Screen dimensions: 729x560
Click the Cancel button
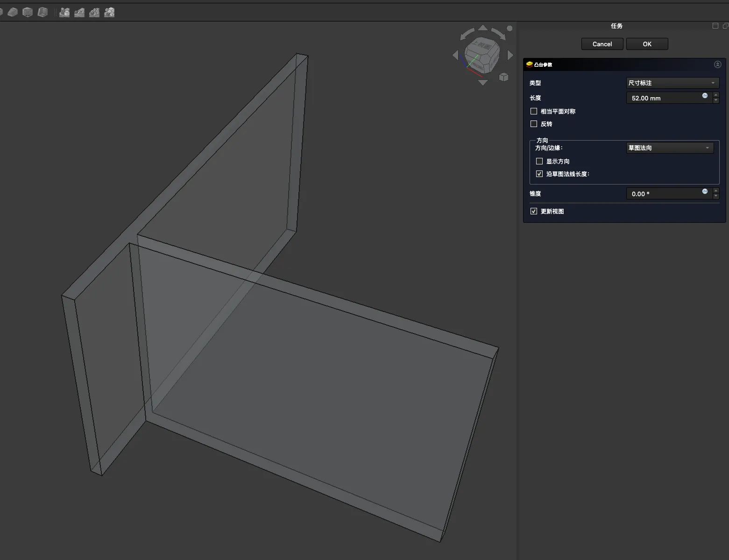tap(602, 44)
